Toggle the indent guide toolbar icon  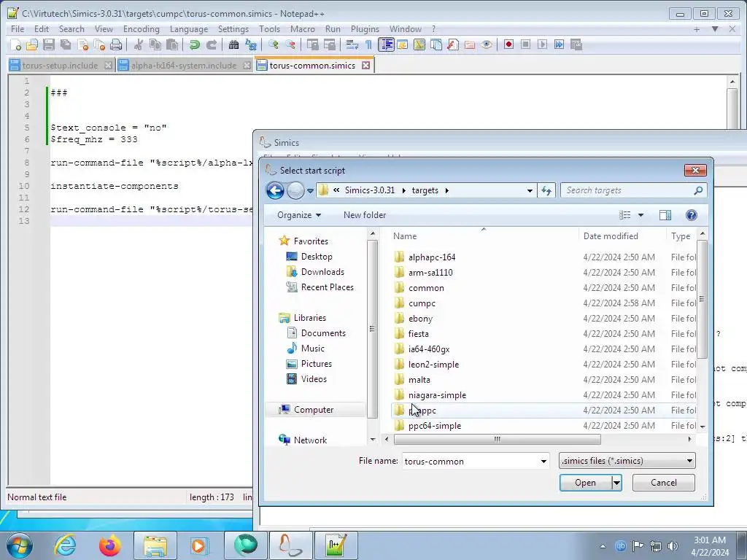tap(386, 44)
